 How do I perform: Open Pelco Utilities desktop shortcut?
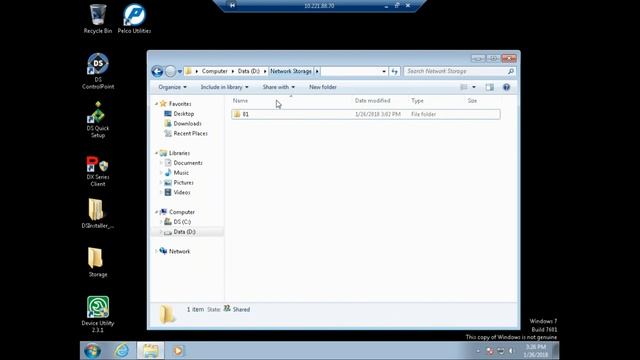(x=134, y=18)
